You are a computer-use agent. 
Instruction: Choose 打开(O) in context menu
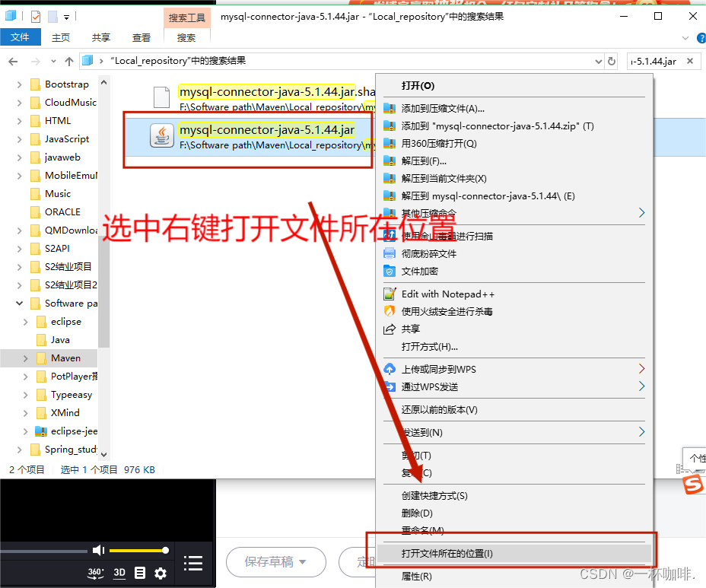pos(418,85)
